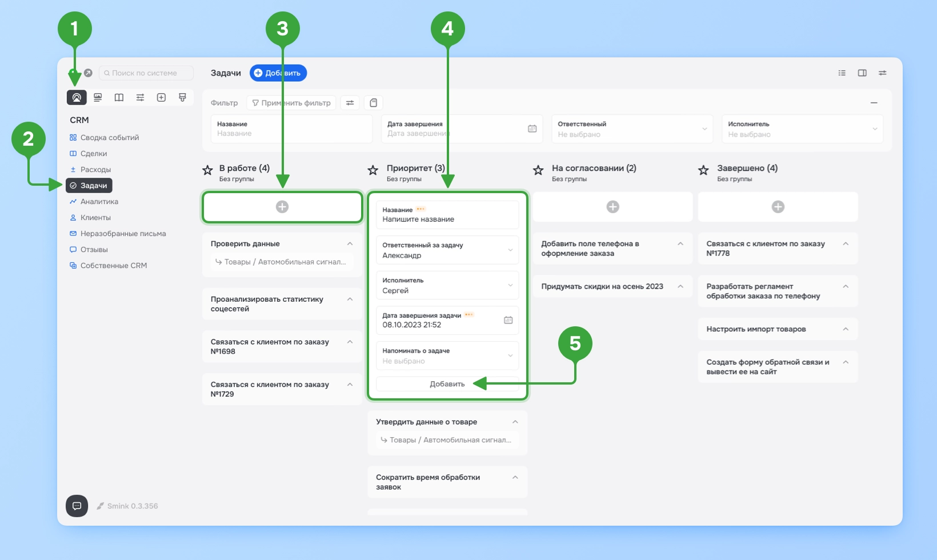Click Применить фильтр button
937x560 pixels.
pos(291,103)
